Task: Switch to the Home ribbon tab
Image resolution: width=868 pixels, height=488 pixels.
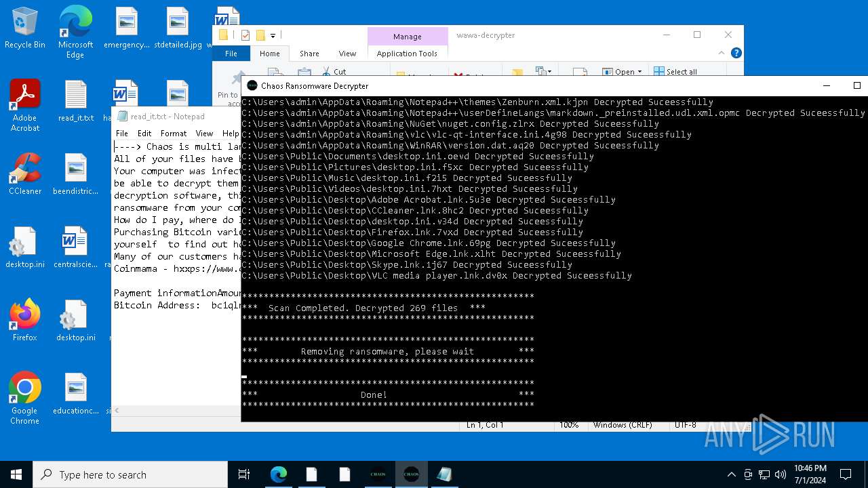Action: pos(269,54)
